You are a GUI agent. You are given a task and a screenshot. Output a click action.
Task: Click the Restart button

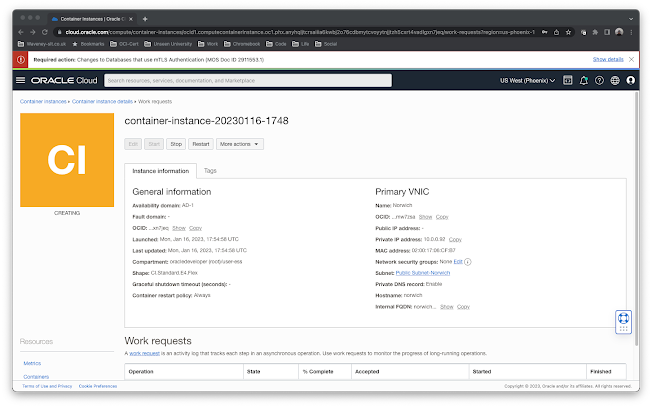click(201, 144)
